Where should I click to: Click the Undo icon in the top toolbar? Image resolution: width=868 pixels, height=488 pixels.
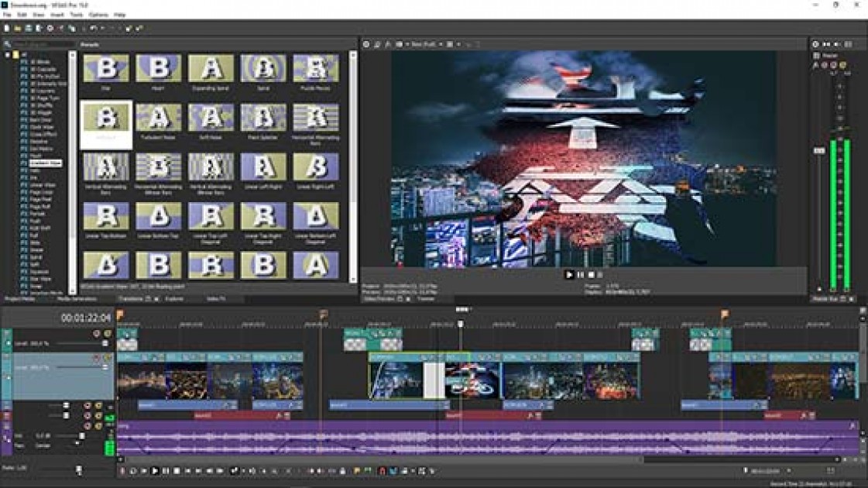click(x=93, y=28)
